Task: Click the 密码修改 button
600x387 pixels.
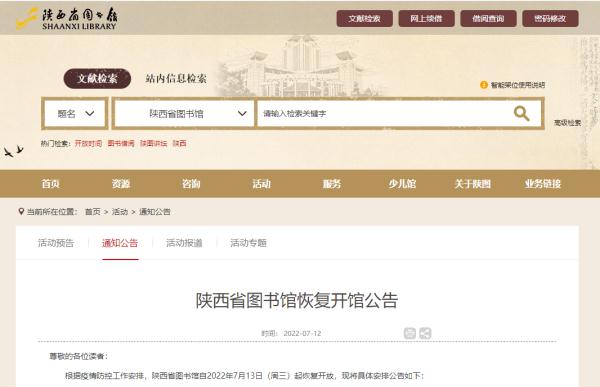Action: tap(550, 18)
